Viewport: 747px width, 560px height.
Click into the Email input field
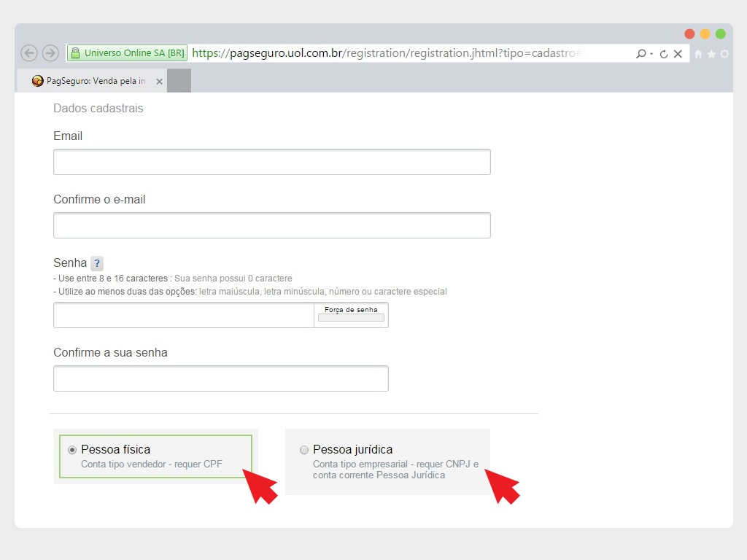[x=272, y=162]
